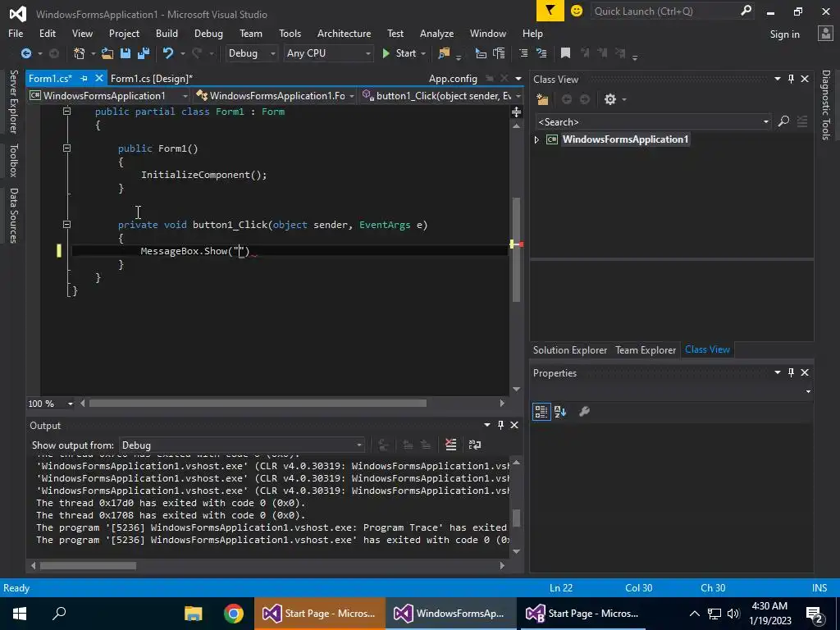Click the Alphabetical sort icon in Properties
The height and width of the screenshot is (630, 840).
click(x=560, y=412)
